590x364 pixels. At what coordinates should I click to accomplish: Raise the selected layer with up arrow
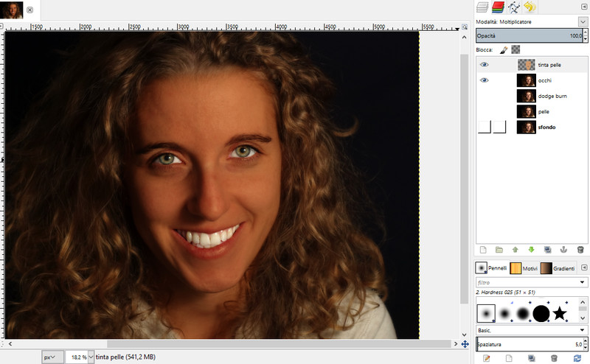tap(514, 250)
